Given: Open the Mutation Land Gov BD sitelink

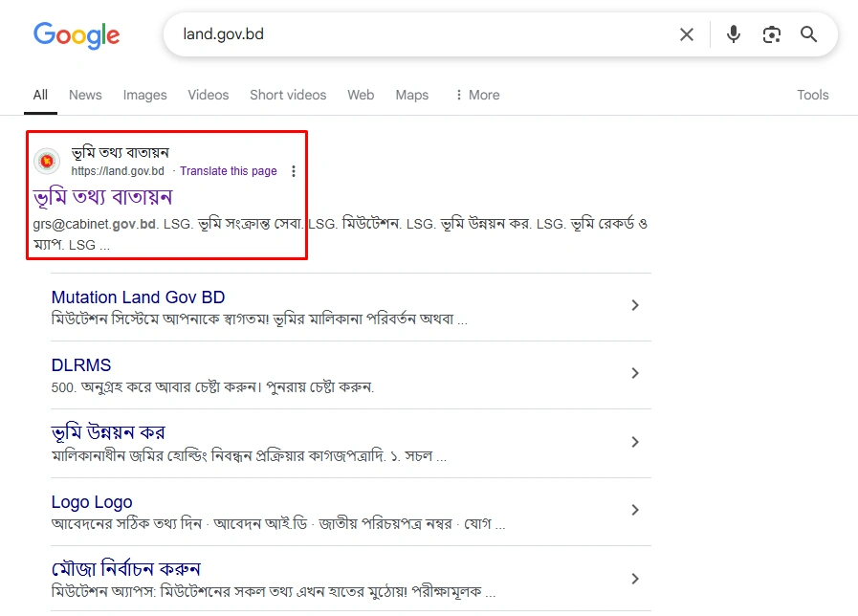Looking at the screenshot, I should coord(139,297).
